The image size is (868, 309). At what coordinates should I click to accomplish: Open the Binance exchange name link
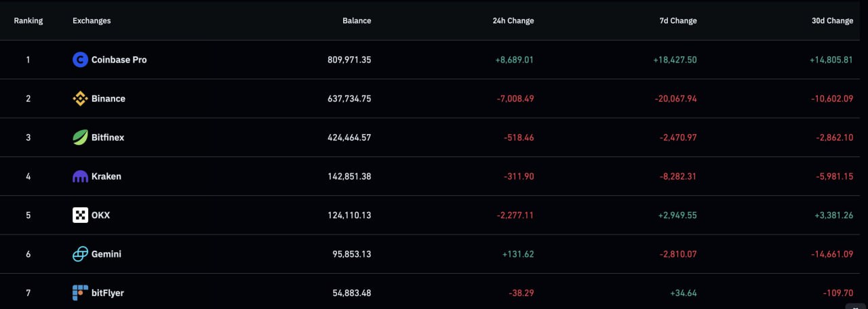[108, 98]
